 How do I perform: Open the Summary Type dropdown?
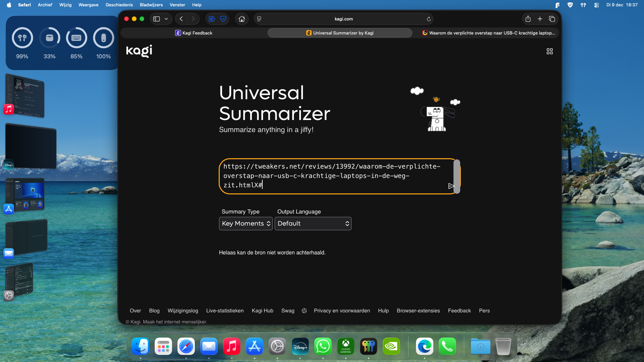246,224
